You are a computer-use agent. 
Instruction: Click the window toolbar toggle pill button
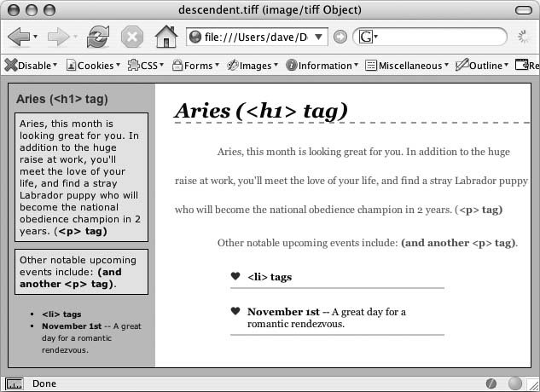(524, 10)
